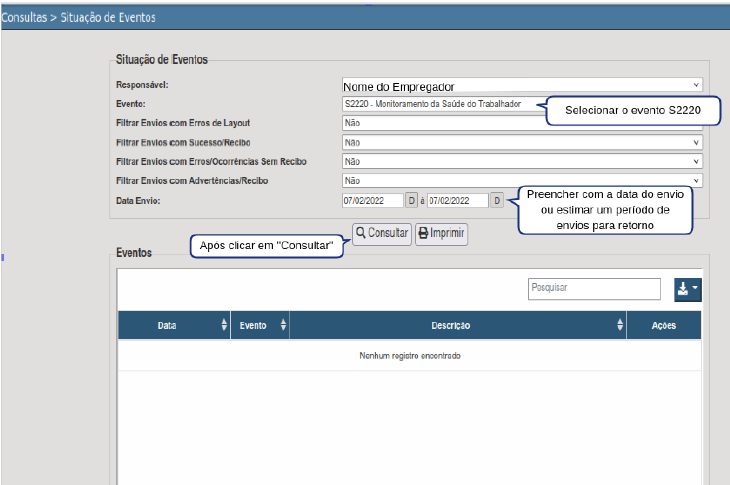Click the Filtrar Envios com Advertências/Recibo label
730x485 pixels.
[x=192, y=181]
